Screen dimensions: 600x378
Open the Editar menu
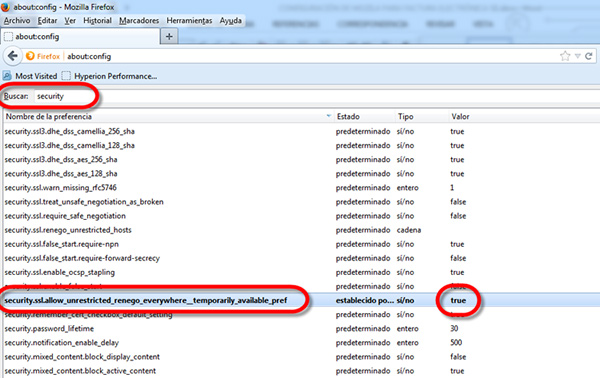47,21
